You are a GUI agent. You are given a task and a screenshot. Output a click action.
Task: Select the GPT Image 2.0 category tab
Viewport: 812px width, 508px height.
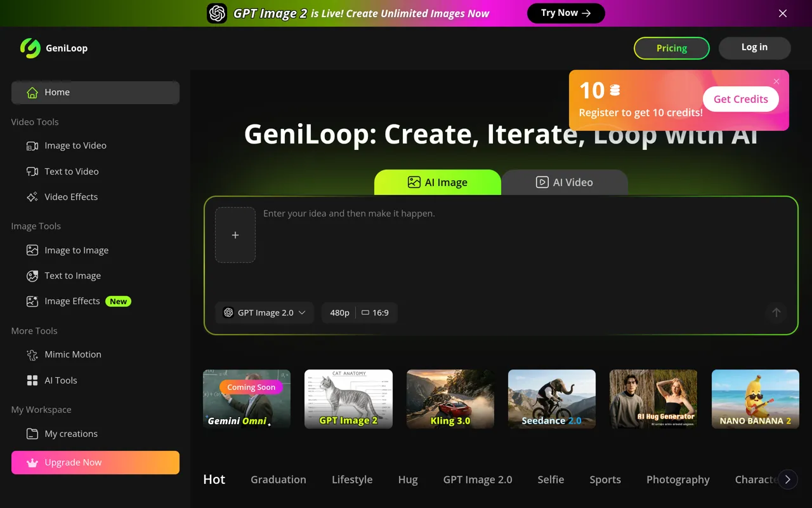coord(478,479)
